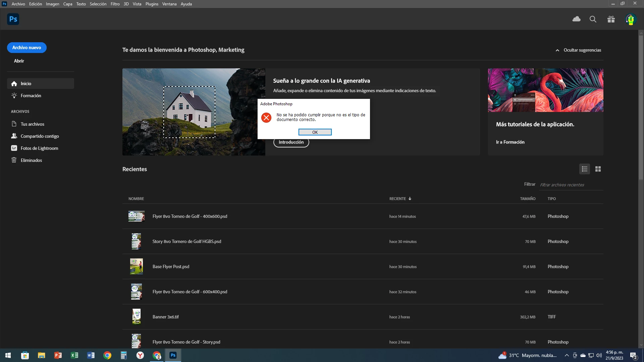Click the vertical scrollbar thumb
644x362 pixels.
click(641, 107)
